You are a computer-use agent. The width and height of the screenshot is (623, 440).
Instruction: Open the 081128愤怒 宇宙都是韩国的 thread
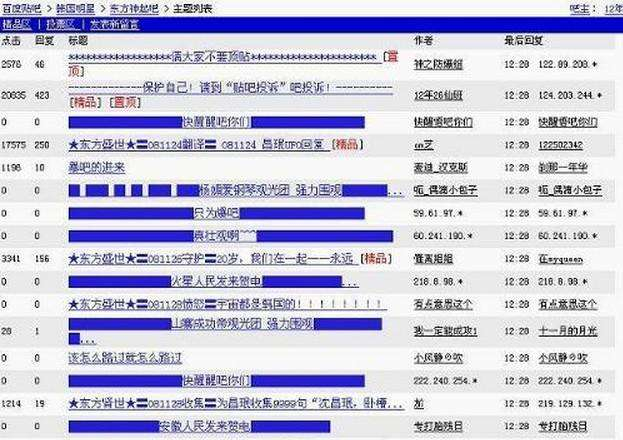226,304
